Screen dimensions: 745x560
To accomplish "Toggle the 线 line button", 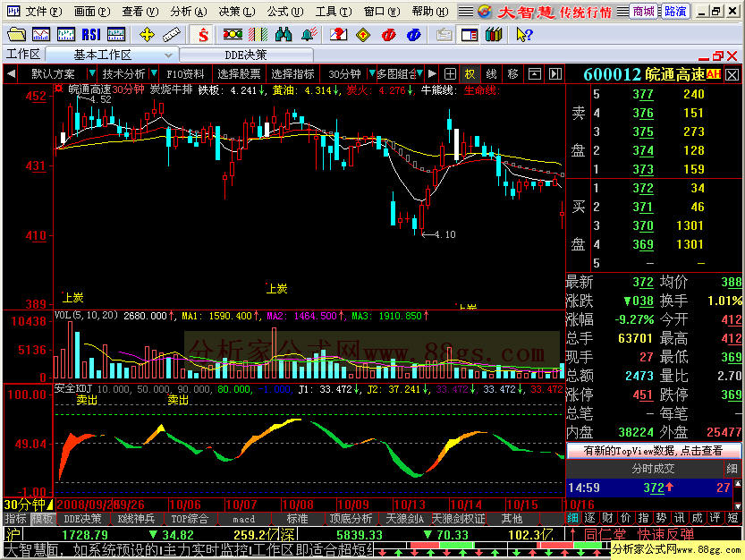I will (491, 74).
